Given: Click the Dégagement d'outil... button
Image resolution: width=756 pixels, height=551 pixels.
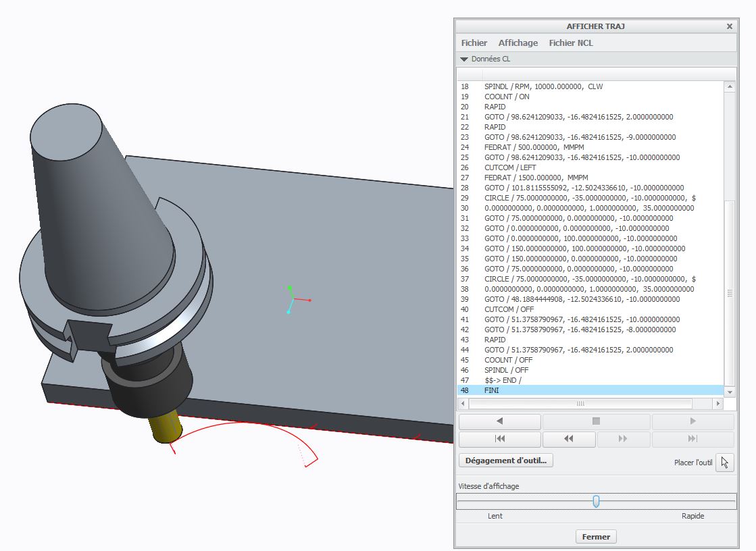Looking at the screenshot, I should [506, 461].
